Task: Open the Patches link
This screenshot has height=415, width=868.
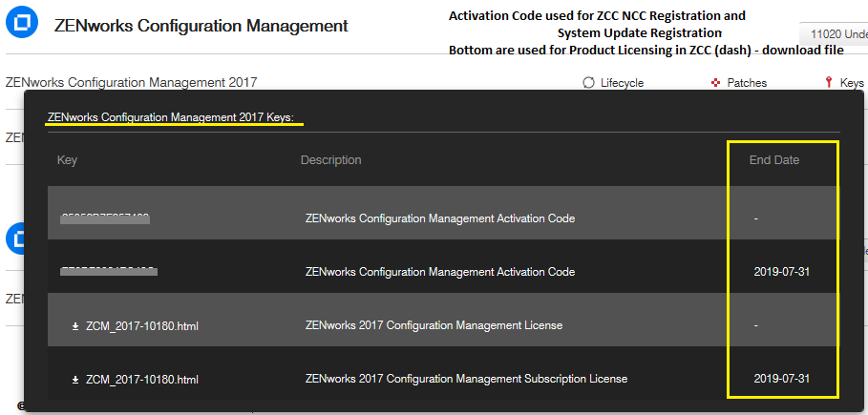Action: [x=747, y=83]
